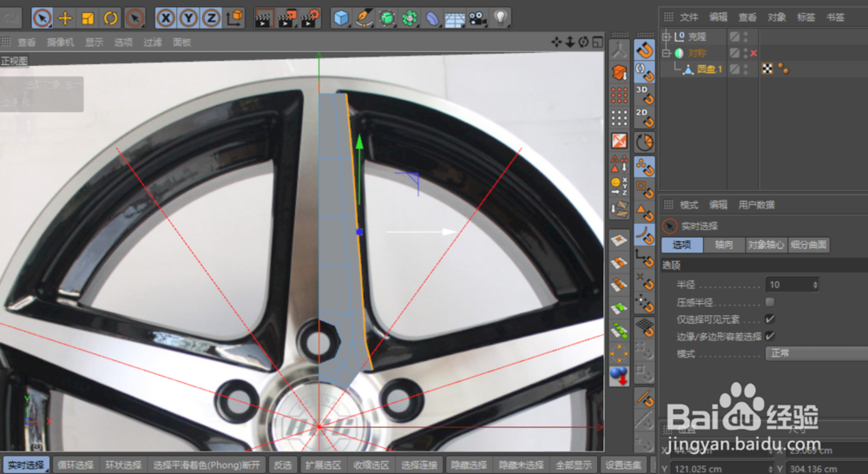
Task: Select the Live Selection tool in top toolbar
Action: tap(43, 18)
